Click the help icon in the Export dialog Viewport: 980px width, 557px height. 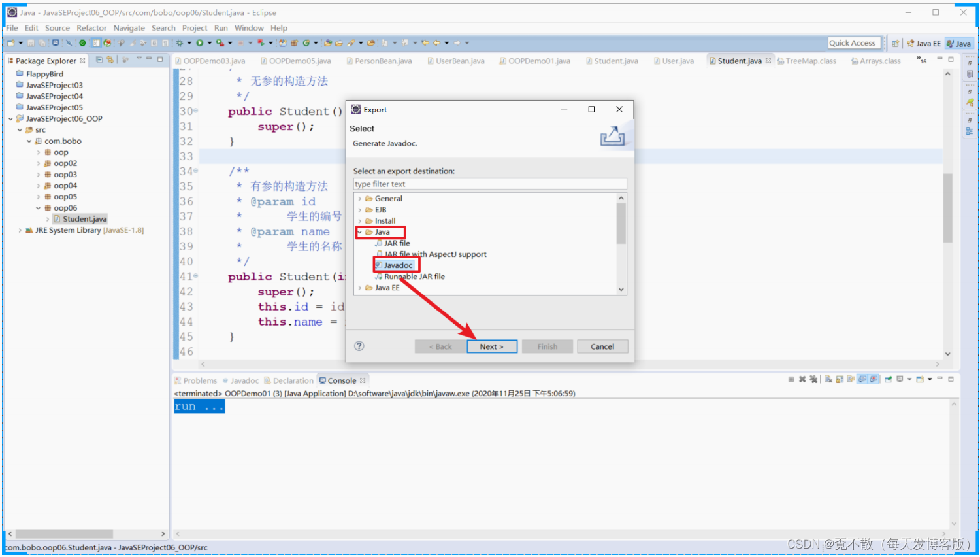(x=359, y=346)
